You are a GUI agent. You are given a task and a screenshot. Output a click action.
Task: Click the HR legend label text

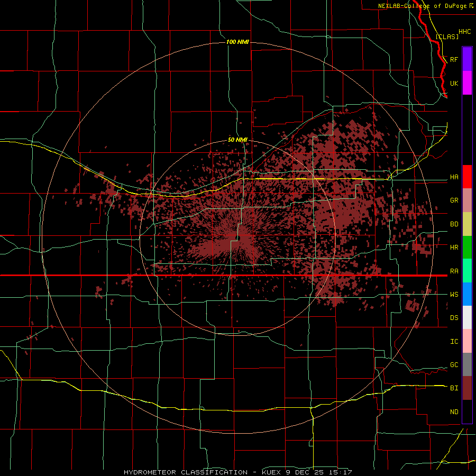coord(454,248)
